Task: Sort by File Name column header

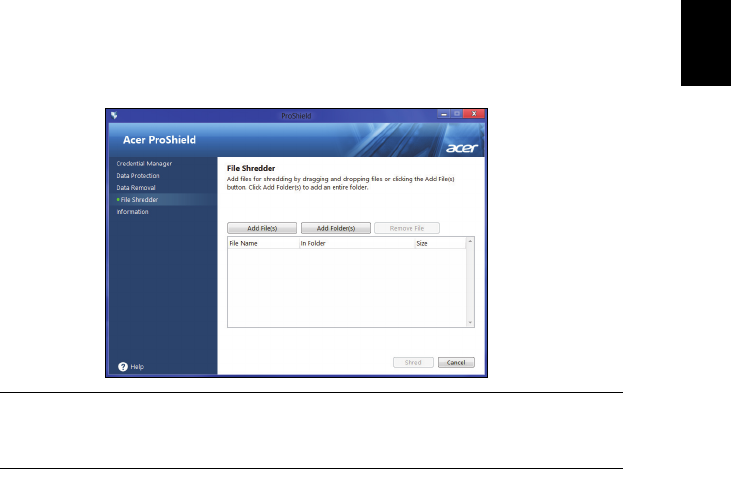Action: [x=263, y=243]
